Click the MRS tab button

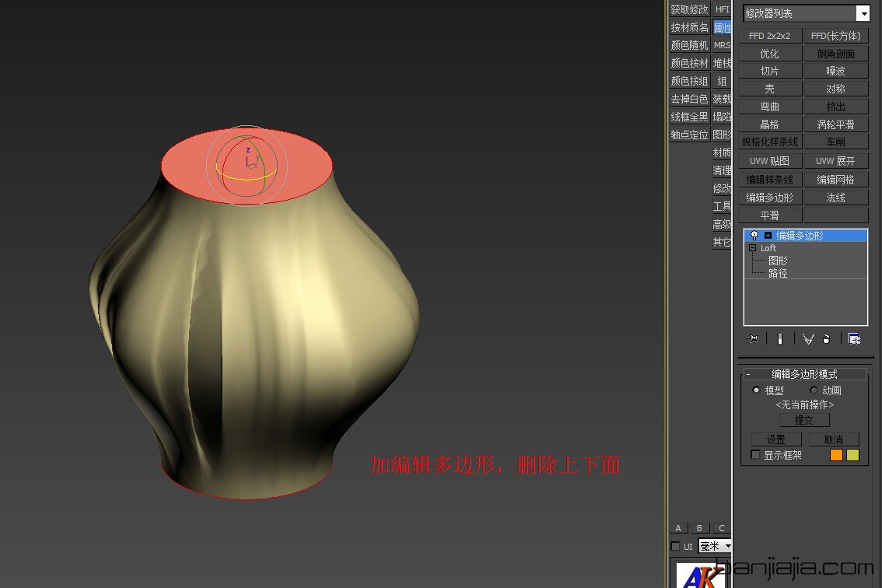coord(722,45)
